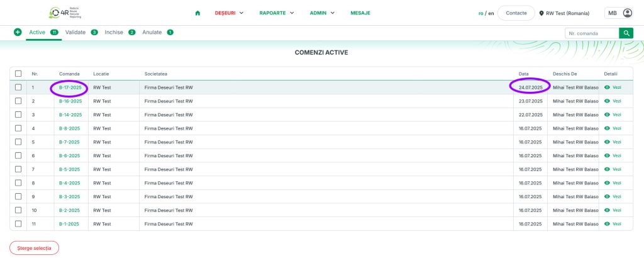Open the Inchise tab
The image size is (644, 258).
114,32
